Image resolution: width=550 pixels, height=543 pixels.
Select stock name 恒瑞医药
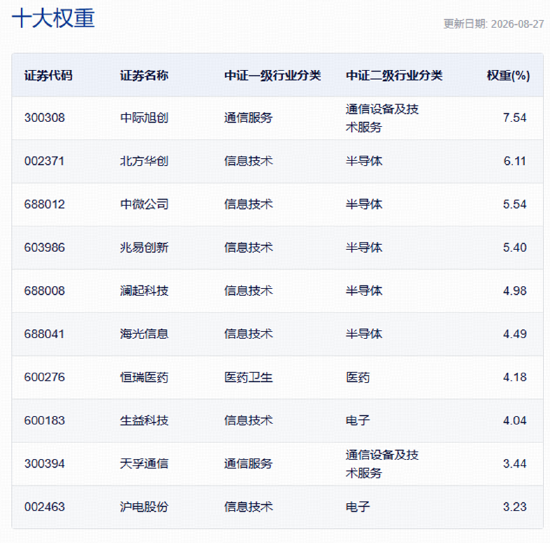(144, 377)
